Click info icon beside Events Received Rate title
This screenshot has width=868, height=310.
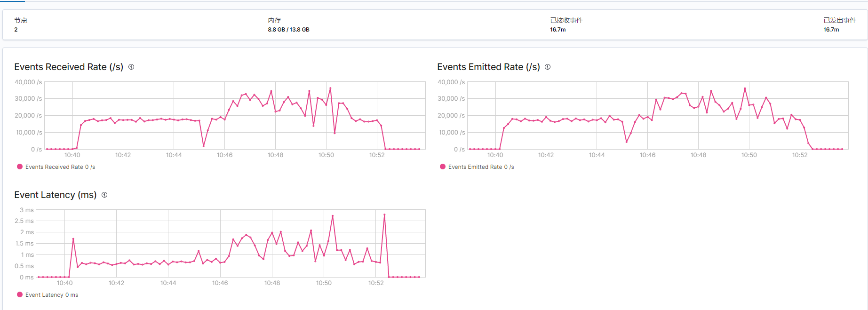(131, 67)
